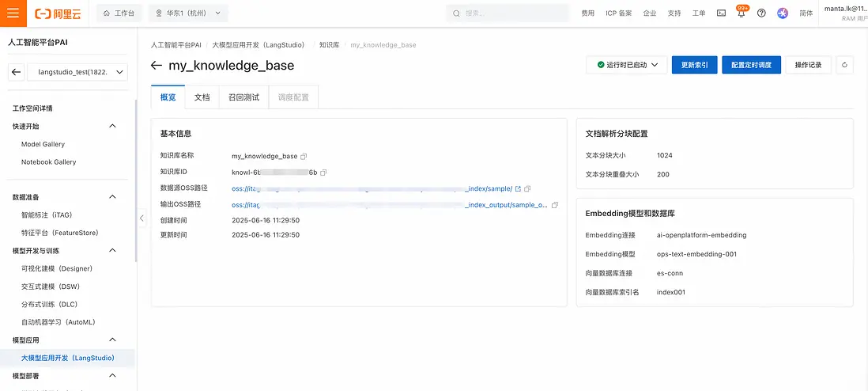Open 费用 in the top menu
Screen dimensions: 868x391
pos(588,13)
